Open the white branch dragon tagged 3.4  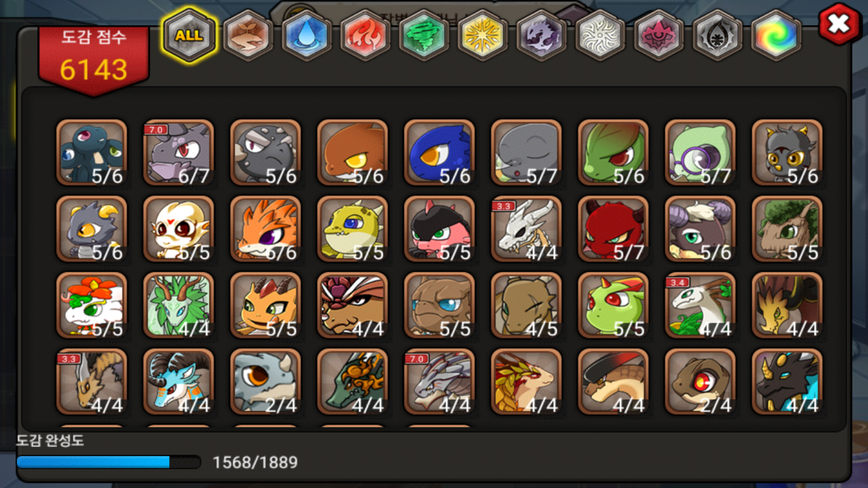700,305
